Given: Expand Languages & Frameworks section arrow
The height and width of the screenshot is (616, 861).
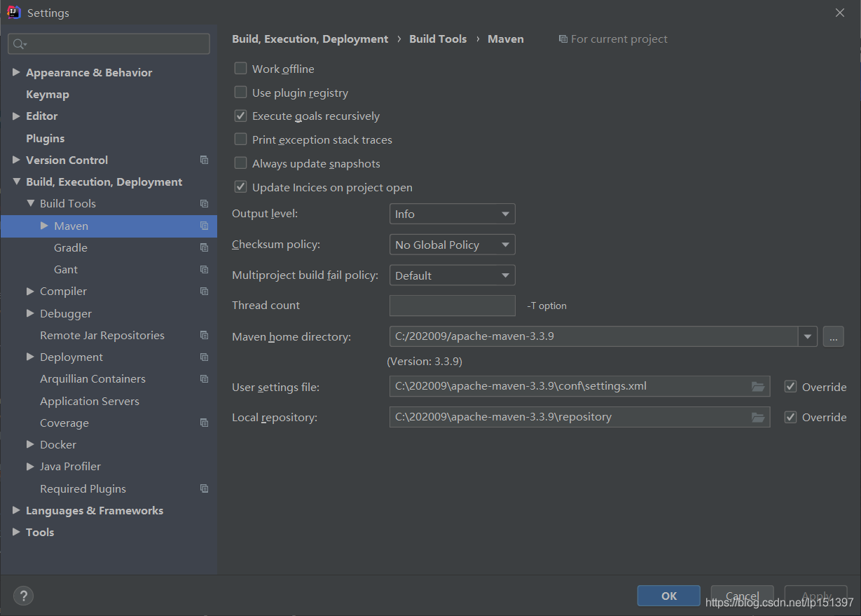Looking at the screenshot, I should pyautogui.click(x=16, y=510).
